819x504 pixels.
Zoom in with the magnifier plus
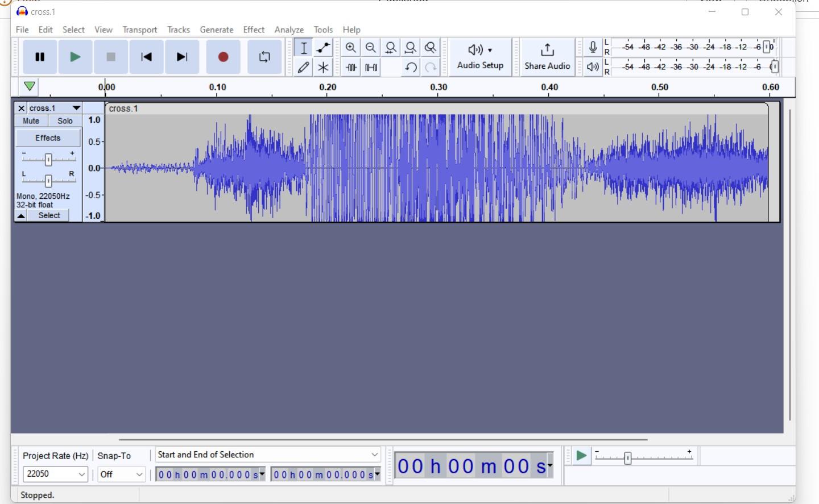click(x=351, y=48)
